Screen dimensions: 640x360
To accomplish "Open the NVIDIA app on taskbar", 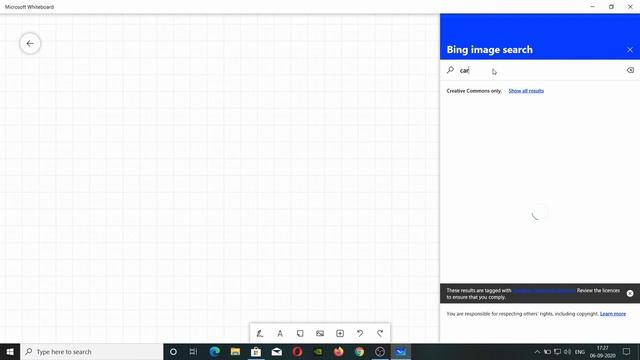I will [318, 352].
